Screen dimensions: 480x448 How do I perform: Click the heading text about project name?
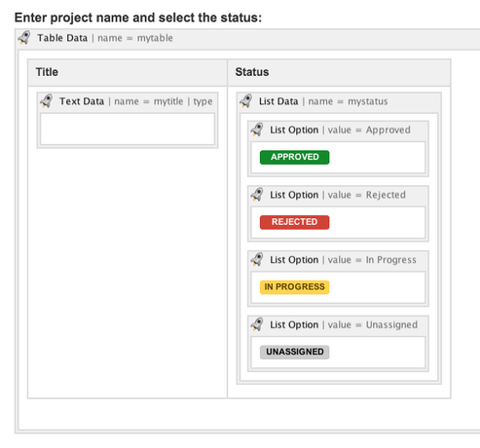pos(138,18)
